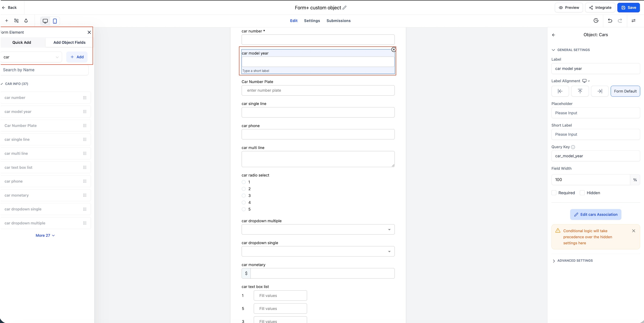Enable the Required checkbox
The height and width of the screenshot is (323, 644).
click(554, 193)
